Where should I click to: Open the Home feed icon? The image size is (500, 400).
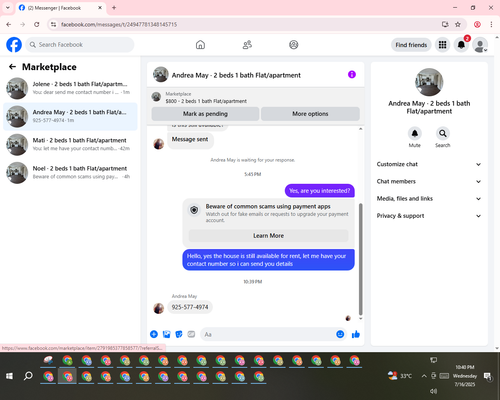click(x=200, y=45)
